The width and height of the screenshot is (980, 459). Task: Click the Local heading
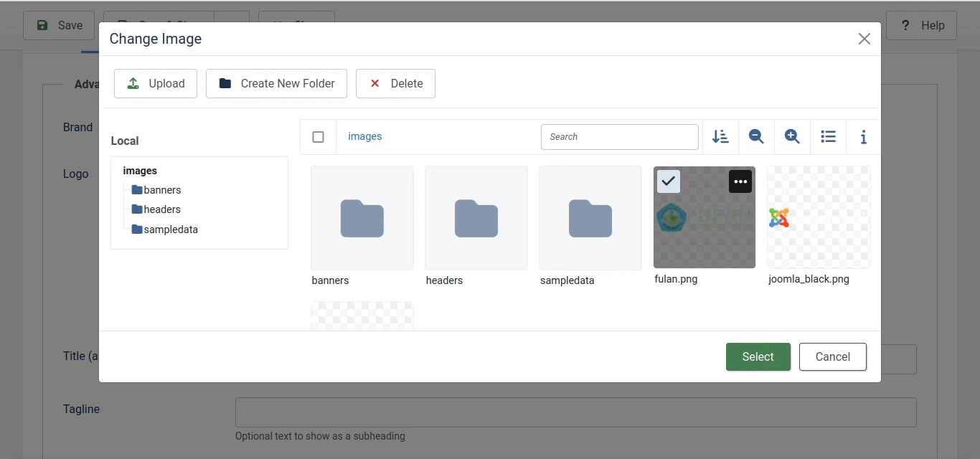pos(125,141)
